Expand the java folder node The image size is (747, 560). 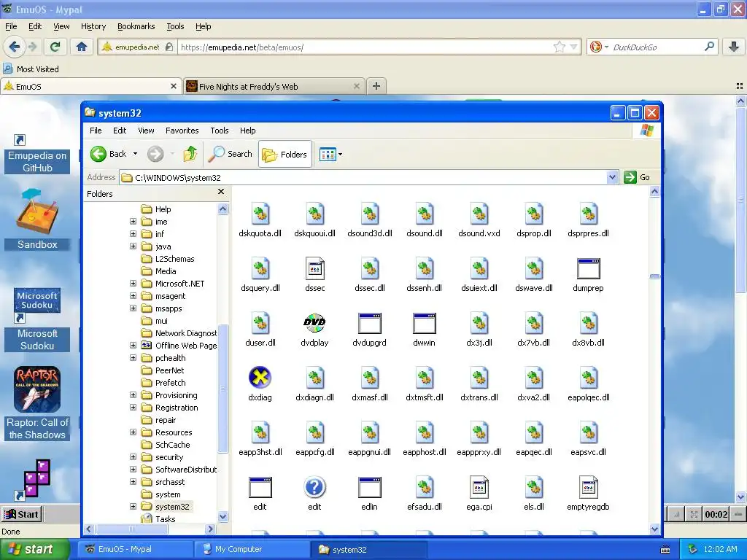click(133, 246)
